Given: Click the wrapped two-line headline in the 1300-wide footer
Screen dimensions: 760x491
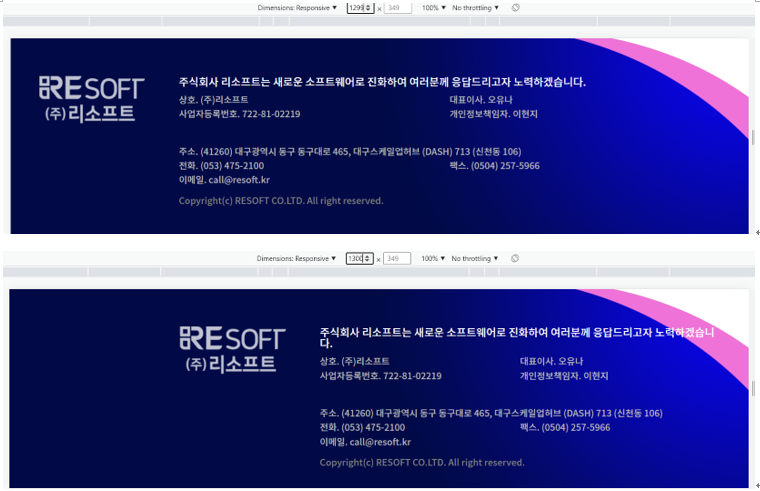Looking at the screenshot, I should coord(517,337).
